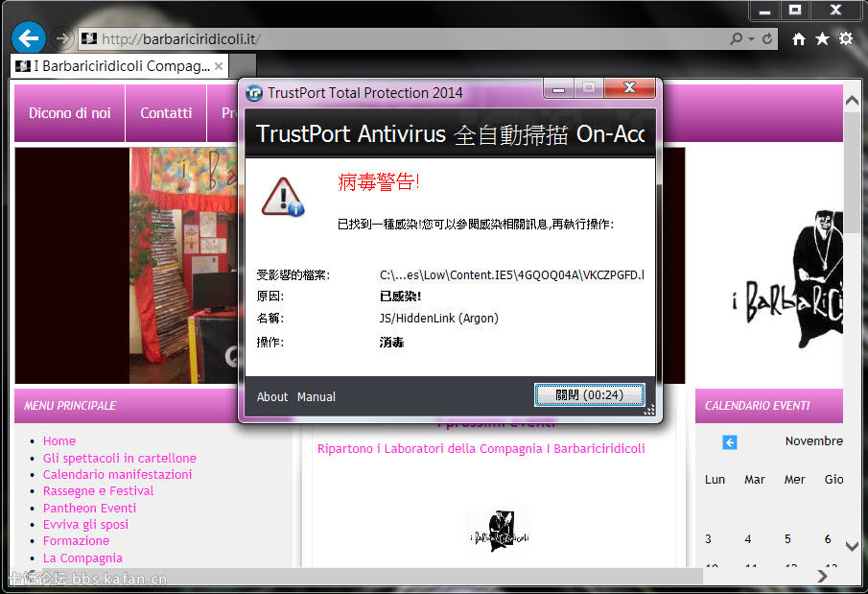Go to previous month in calendar
The image size is (868, 594).
click(x=730, y=442)
